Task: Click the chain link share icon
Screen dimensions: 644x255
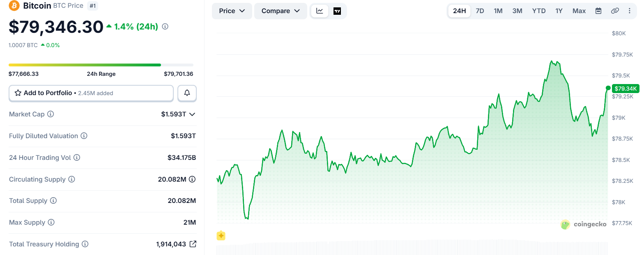Action: (615, 11)
